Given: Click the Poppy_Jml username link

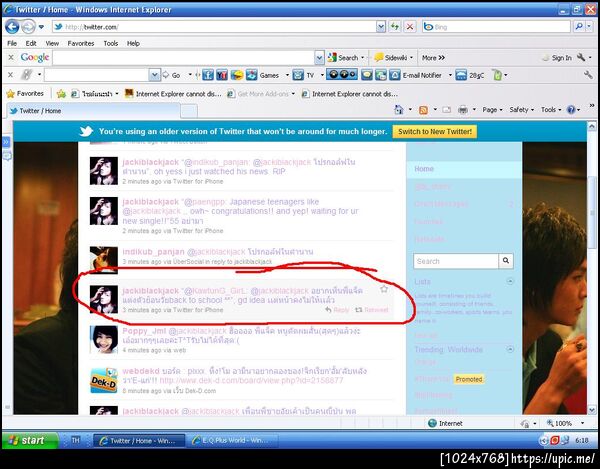Looking at the screenshot, I should [144, 331].
